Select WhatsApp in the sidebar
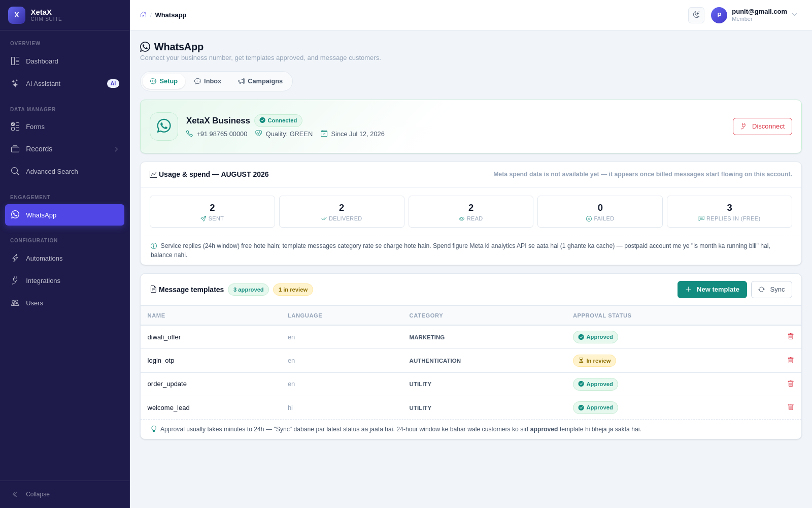Viewport: 812px width, 508px height. click(x=64, y=215)
